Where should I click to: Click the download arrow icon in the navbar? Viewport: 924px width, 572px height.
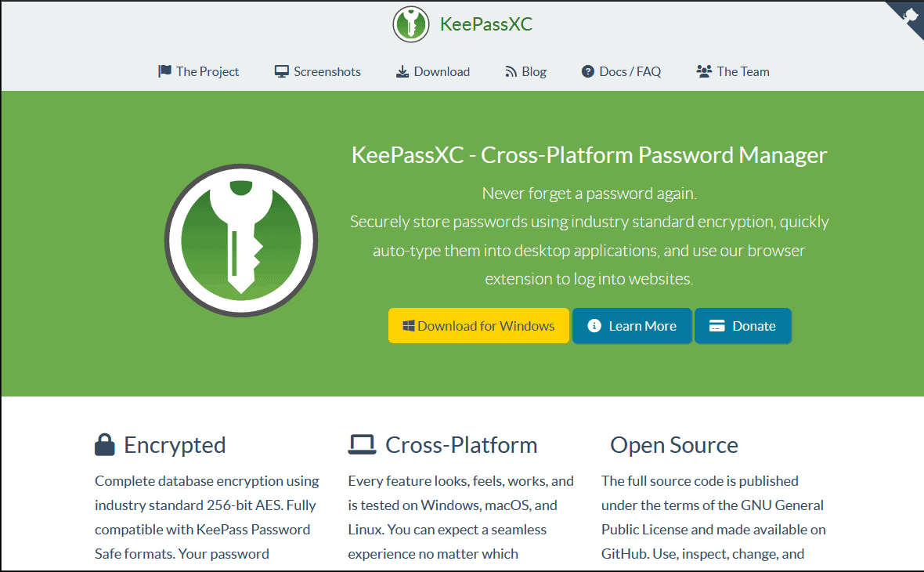point(401,71)
